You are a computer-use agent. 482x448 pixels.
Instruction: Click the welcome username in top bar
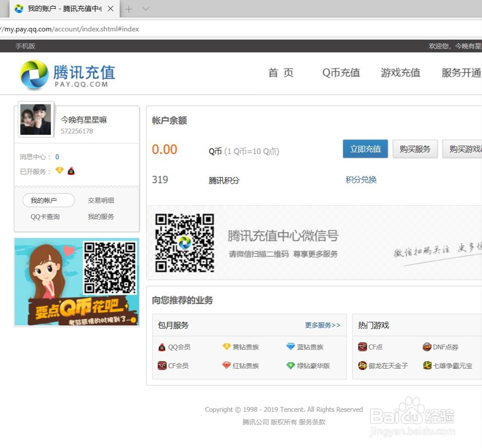coord(468,46)
